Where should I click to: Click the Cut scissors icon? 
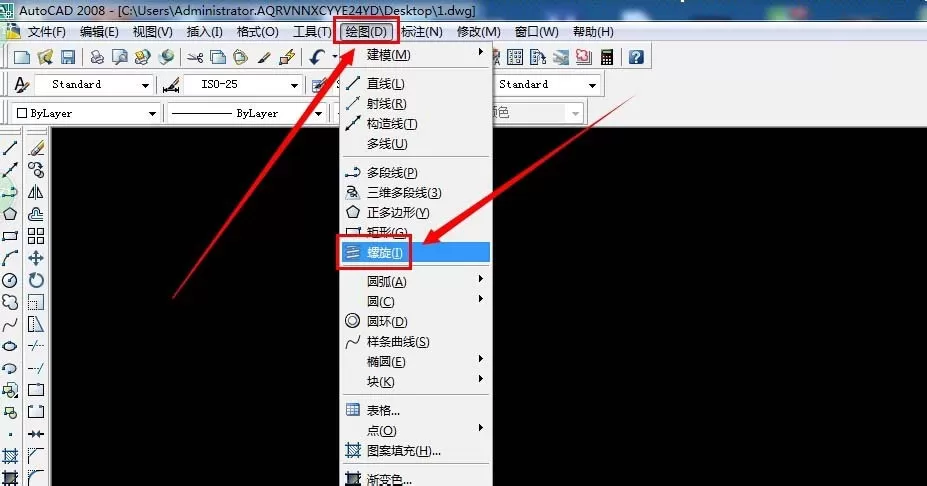[x=195, y=57]
